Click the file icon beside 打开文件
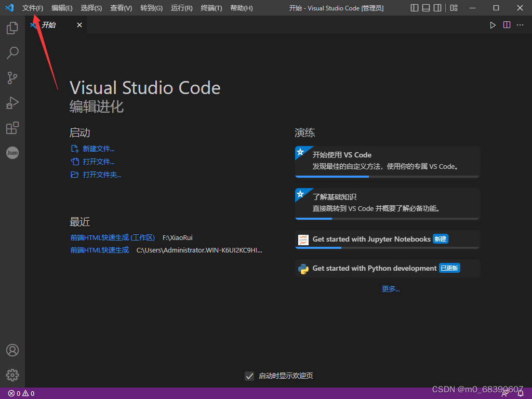 point(75,162)
